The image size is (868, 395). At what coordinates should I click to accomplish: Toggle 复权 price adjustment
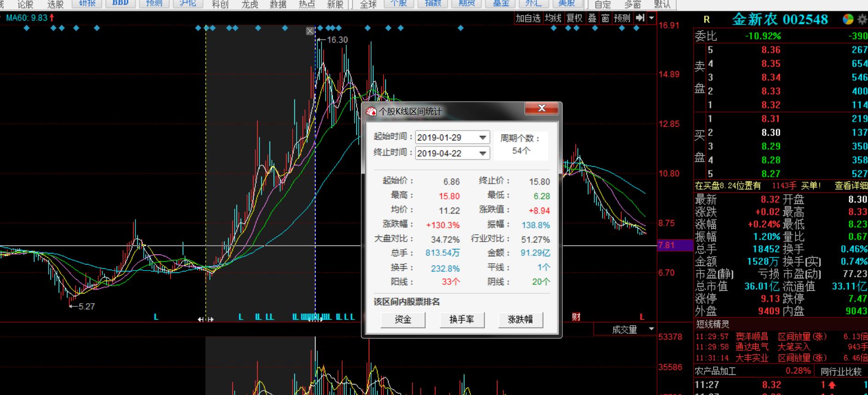point(574,18)
